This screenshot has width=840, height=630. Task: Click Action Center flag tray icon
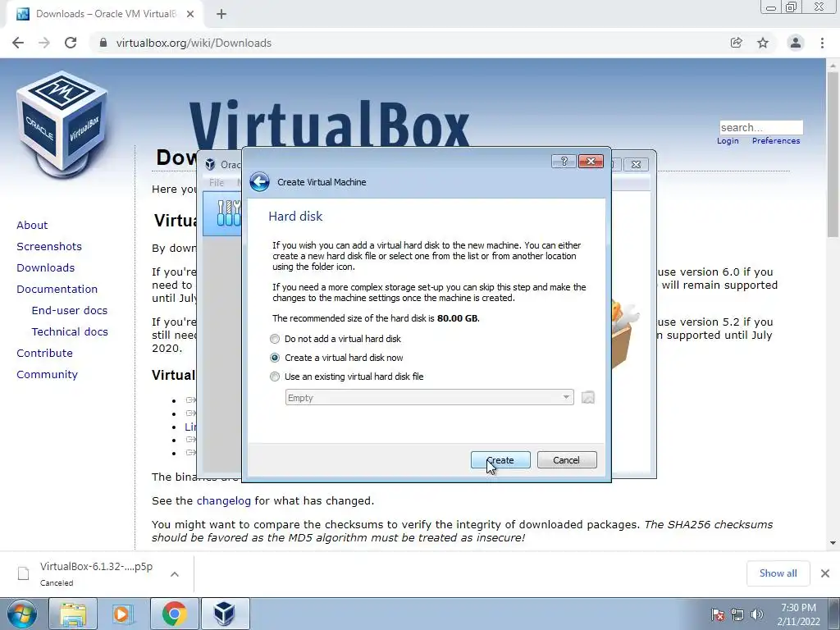pyautogui.click(x=718, y=615)
